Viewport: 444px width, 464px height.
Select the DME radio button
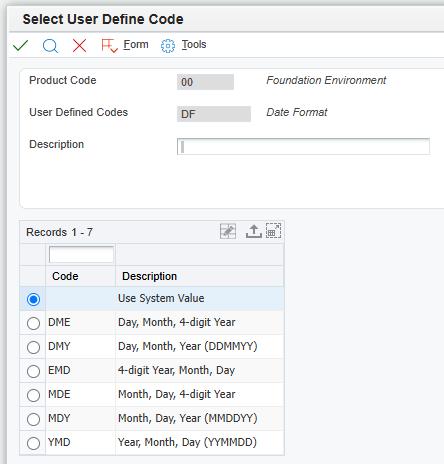click(33, 323)
